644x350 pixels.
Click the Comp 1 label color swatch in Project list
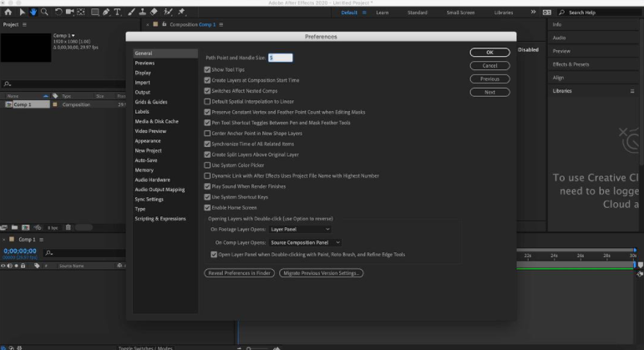pyautogui.click(x=54, y=104)
